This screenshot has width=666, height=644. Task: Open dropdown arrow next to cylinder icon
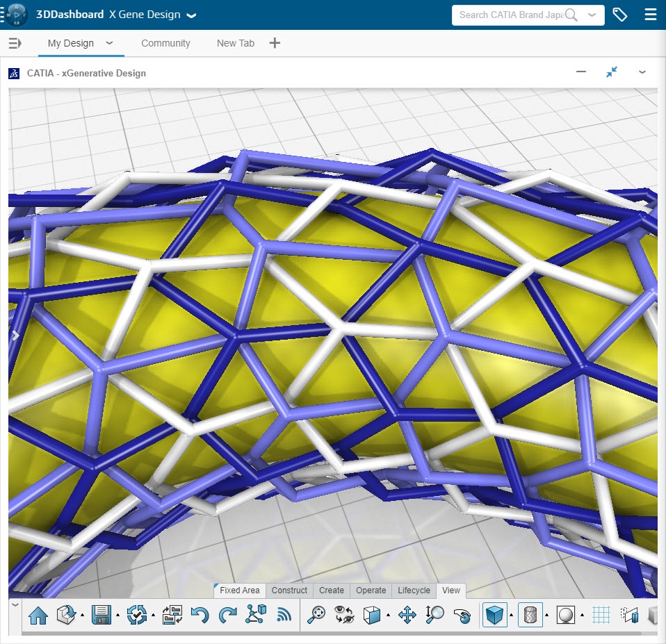click(x=546, y=615)
